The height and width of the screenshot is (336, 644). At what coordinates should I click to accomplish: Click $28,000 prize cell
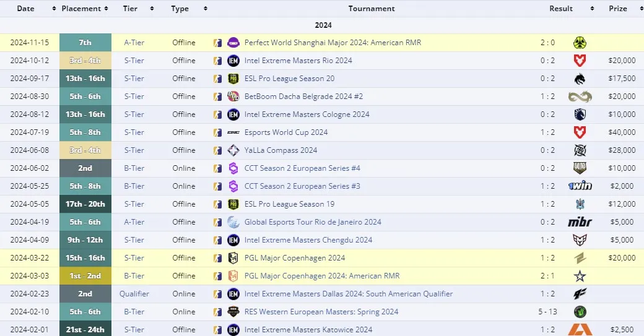pyautogui.click(x=622, y=150)
